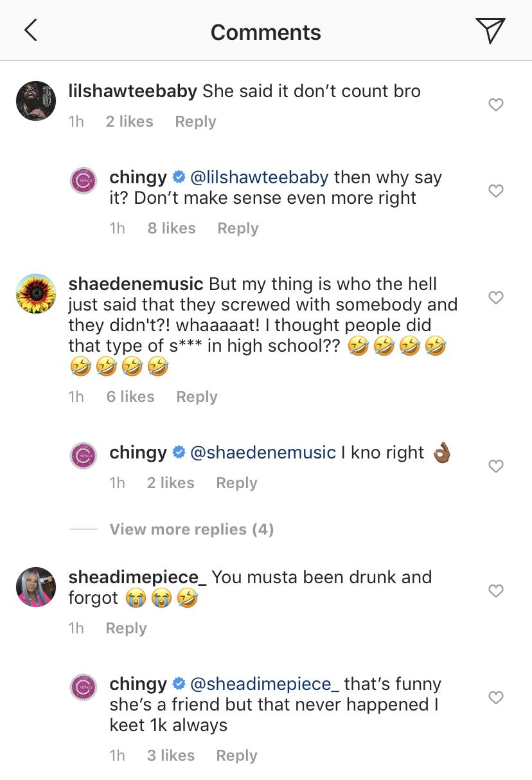Like chingy's reply to sheadimepiece_
Image resolution: width=532 pixels, height=780 pixels.
tap(495, 698)
